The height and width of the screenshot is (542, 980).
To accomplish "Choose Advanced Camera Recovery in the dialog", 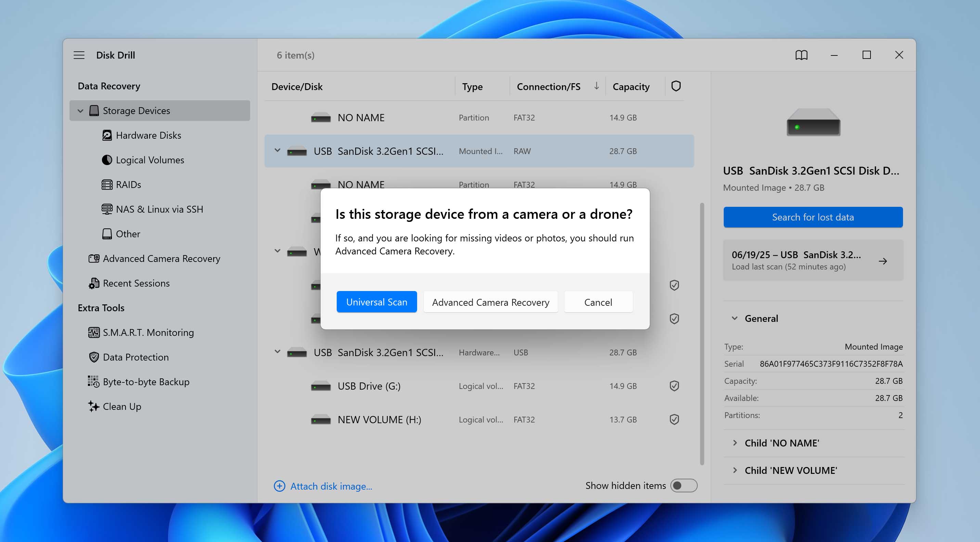I will pyautogui.click(x=490, y=302).
